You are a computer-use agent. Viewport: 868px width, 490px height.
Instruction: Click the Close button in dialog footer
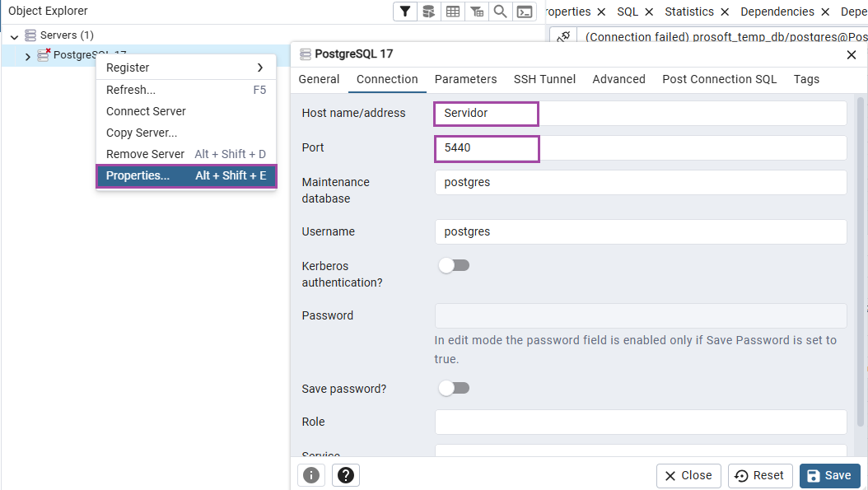[x=688, y=476]
